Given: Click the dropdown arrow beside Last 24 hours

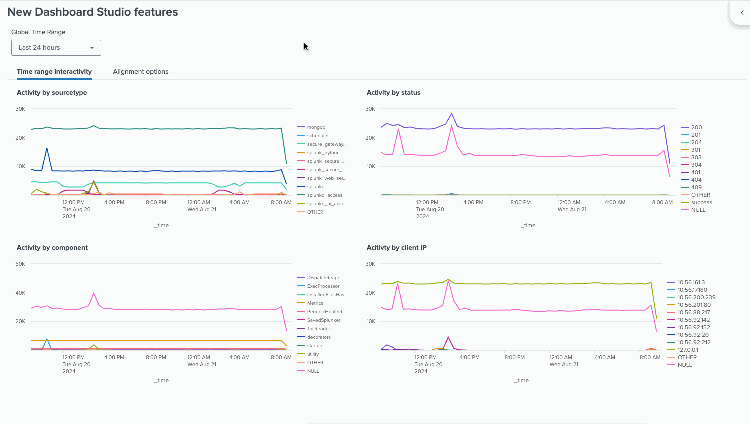Looking at the screenshot, I should coord(92,47).
